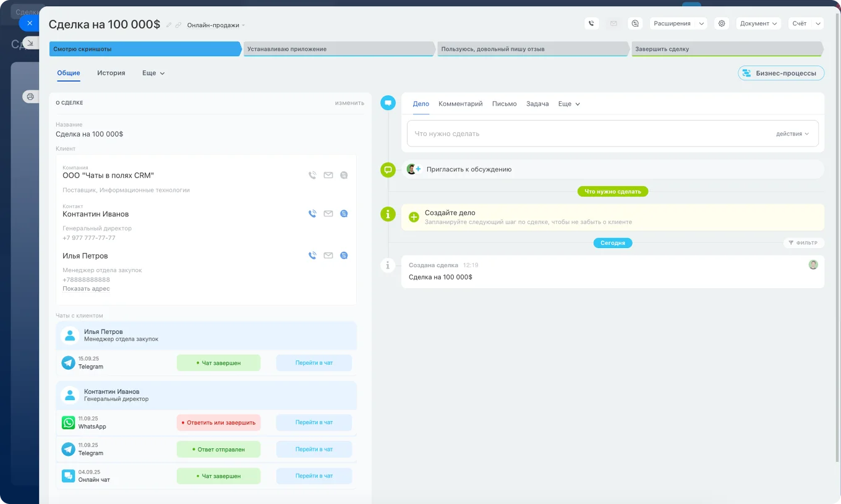Open chat with Илья Петров via blue chat icon
The height and width of the screenshot is (504, 841).
click(344, 255)
